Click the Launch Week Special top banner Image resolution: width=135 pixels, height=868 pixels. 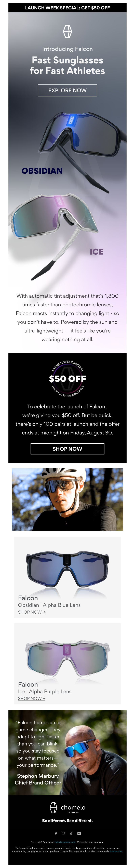pyautogui.click(x=67, y=8)
